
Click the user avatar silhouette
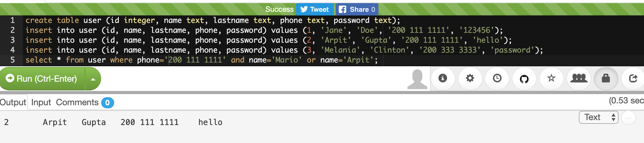coord(417,79)
